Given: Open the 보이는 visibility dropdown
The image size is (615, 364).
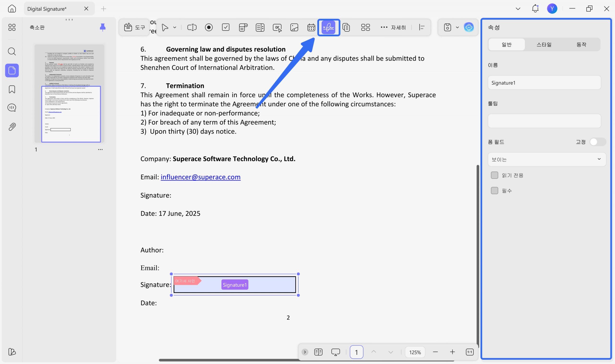Looking at the screenshot, I should click(547, 159).
